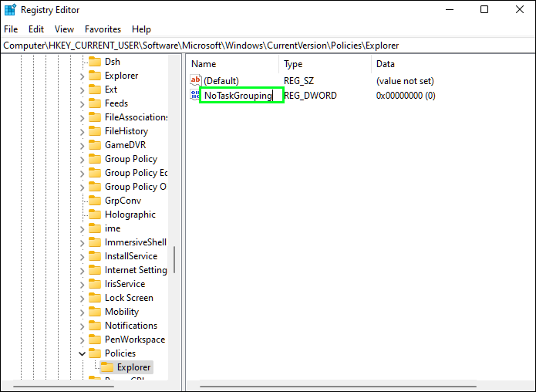Viewport: 536px width, 392px height.
Task: Open the Edit menu
Action: coord(36,29)
